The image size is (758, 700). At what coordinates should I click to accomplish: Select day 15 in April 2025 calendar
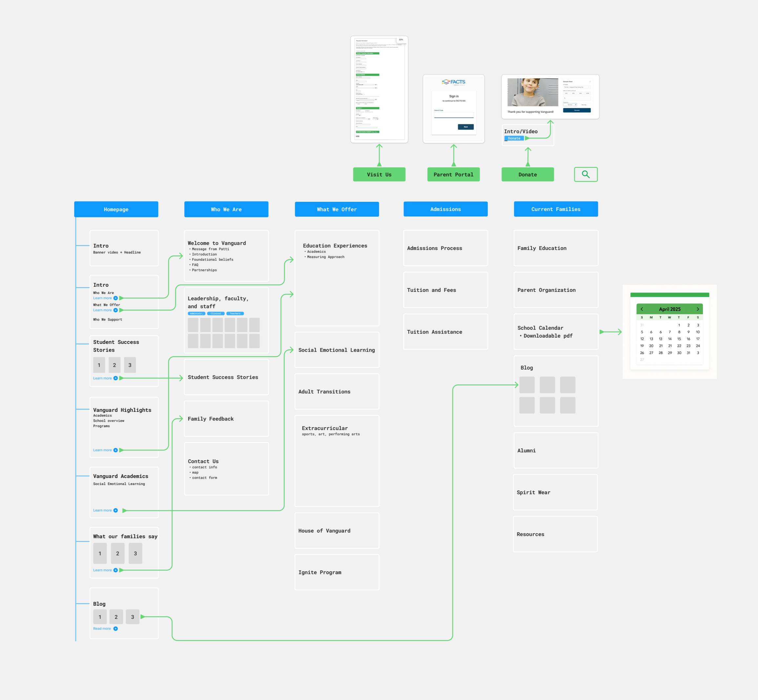(x=679, y=339)
